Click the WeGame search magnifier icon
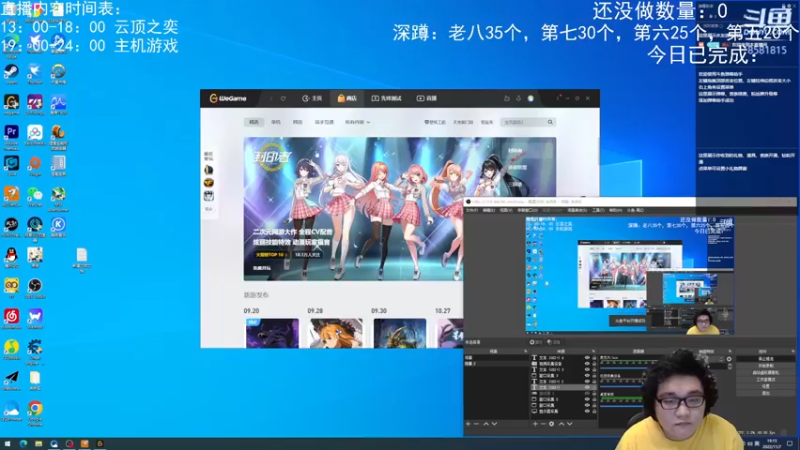The width and height of the screenshot is (800, 450). point(550,122)
